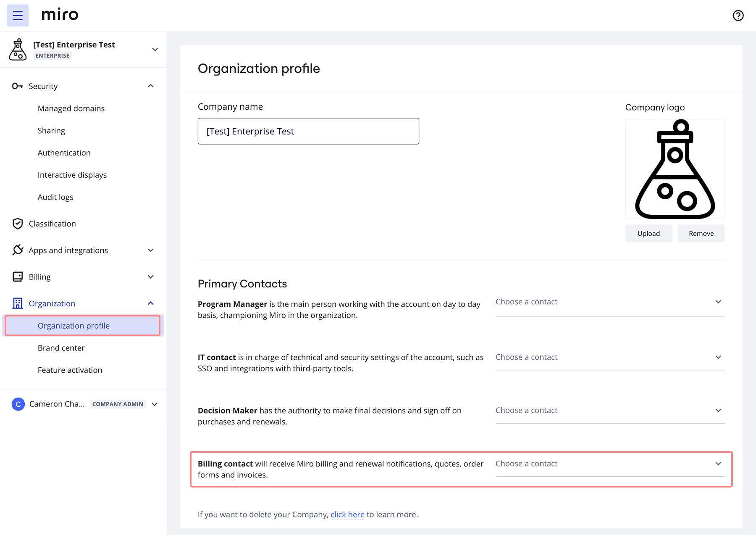Click the Organization building icon

click(x=18, y=303)
